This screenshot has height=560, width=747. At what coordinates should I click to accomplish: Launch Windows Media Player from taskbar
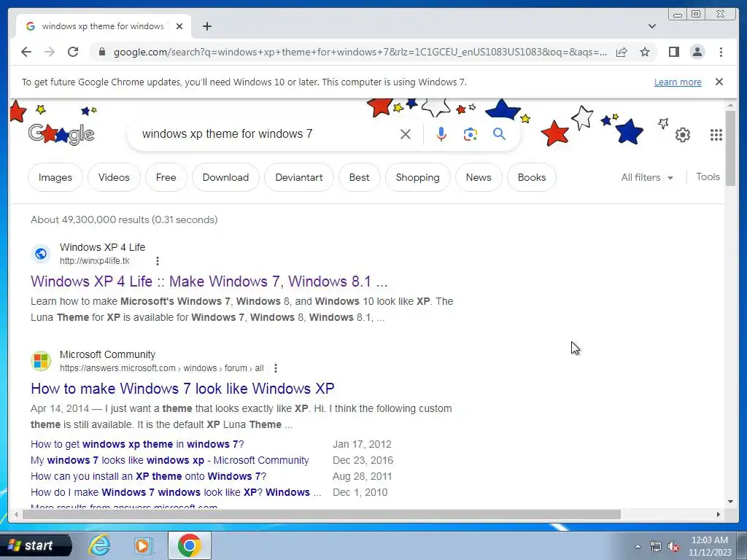(x=144, y=545)
